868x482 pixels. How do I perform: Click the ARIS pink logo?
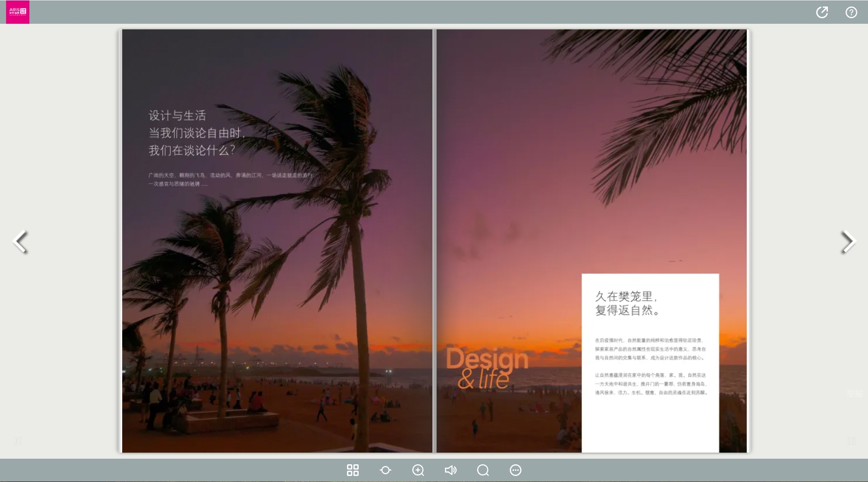coord(18,12)
